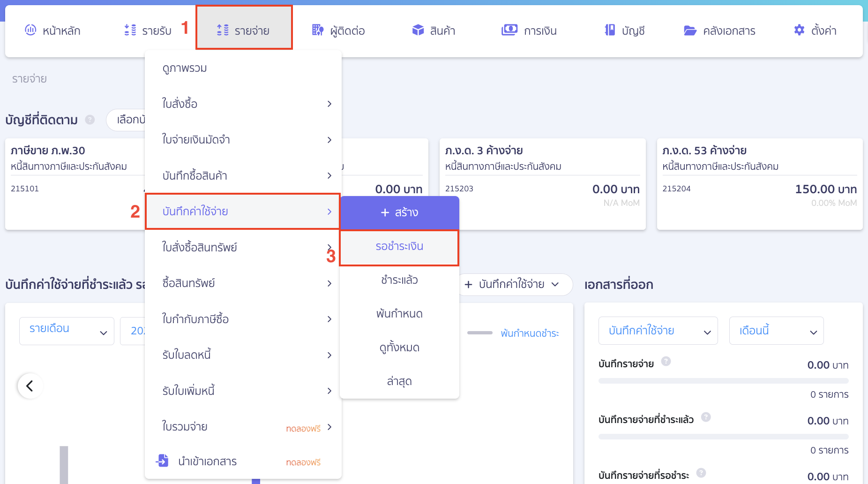Expand the ใบกำกับภาษีซื้อ submenu arrow
The height and width of the screenshot is (484, 868).
(x=329, y=319)
